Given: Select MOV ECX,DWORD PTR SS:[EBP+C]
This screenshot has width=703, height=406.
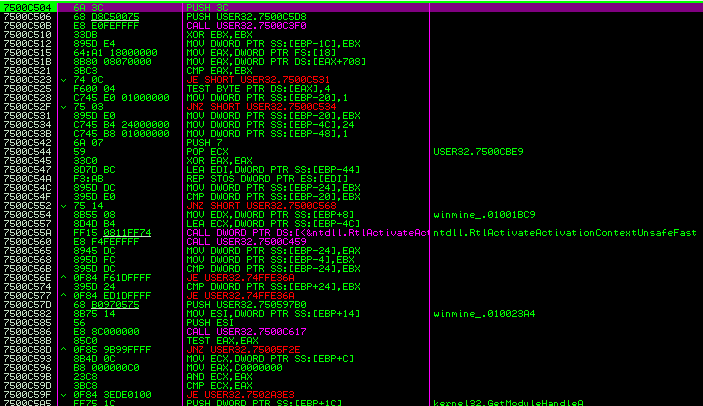Looking at the screenshot, I should click(x=270, y=358).
